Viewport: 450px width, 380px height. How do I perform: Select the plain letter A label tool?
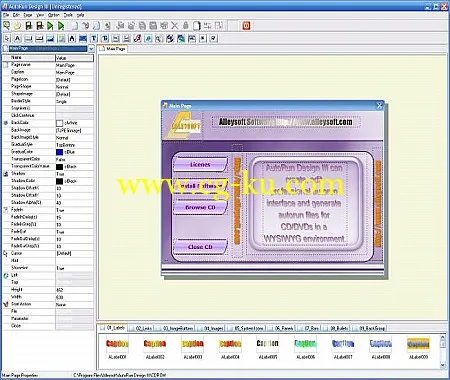point(18,39)
